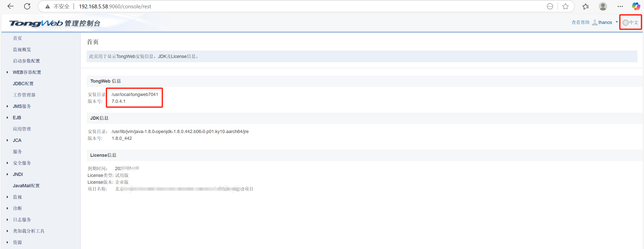The width and height of the screenshot is (644, 249).
Task: Click the TongWeb console logo
Action: coord(55,23)
